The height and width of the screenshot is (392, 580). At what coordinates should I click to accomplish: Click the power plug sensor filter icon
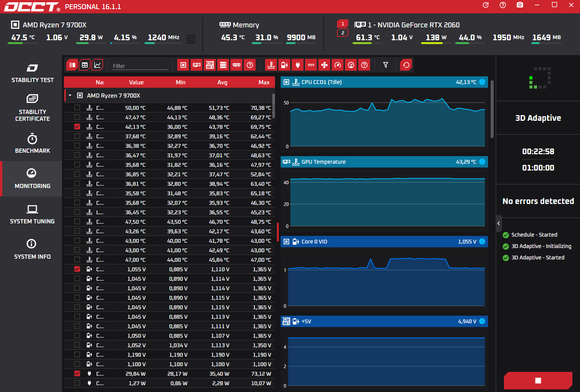[x=297, y=65]
